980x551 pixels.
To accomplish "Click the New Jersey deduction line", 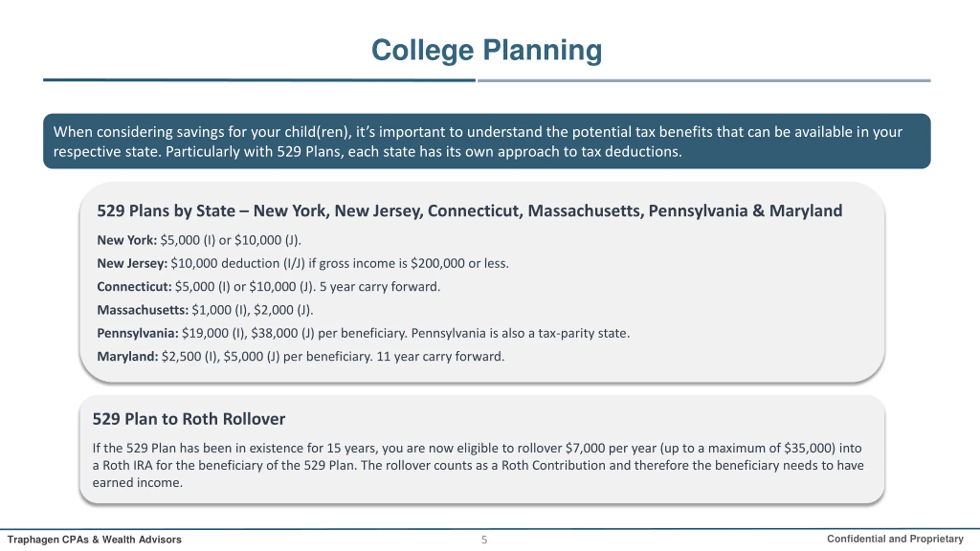I will pos(303,264).
